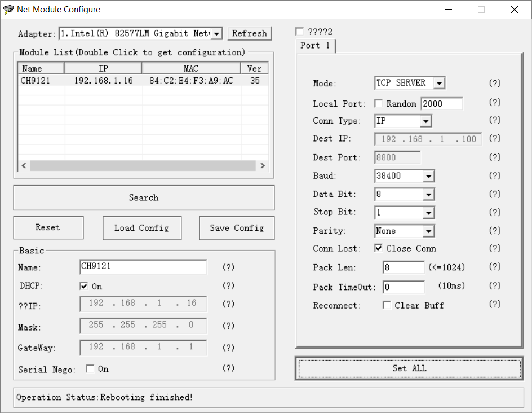Click the help (?) next to Pack TimeOut
Screen dimensions: 532x413
[495, 285]
